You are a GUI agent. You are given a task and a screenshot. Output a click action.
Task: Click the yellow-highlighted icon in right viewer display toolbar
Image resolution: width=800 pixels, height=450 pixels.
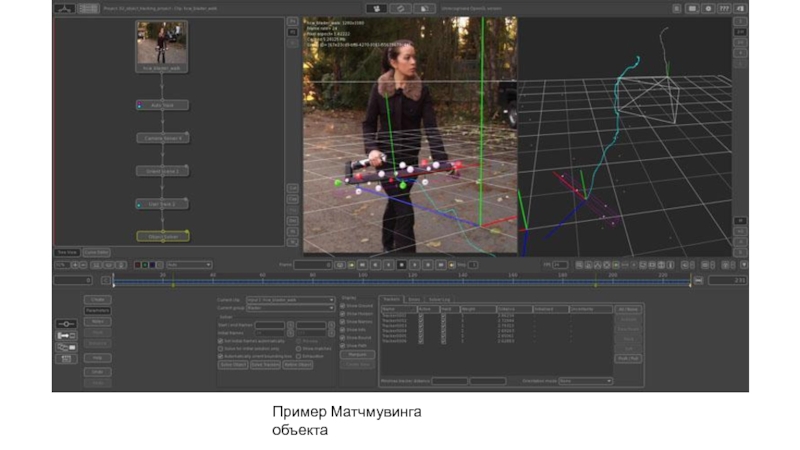coord(616,265)
